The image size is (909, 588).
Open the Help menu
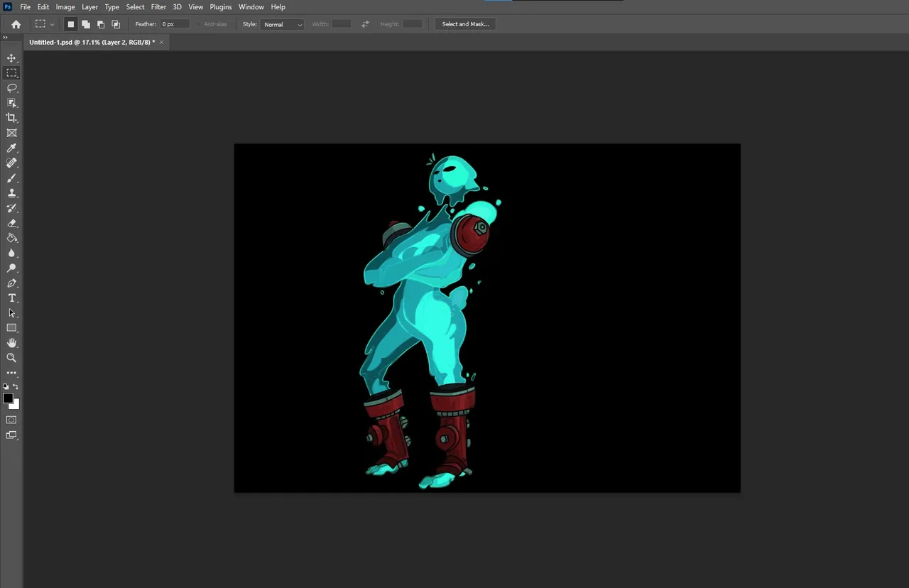[x=278, y=7]
